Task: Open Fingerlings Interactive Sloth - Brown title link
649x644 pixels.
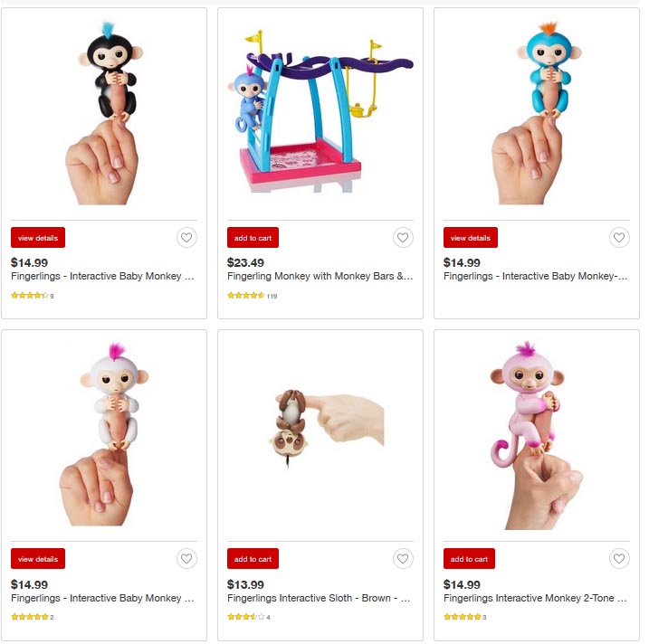Action: click(319, 598)
